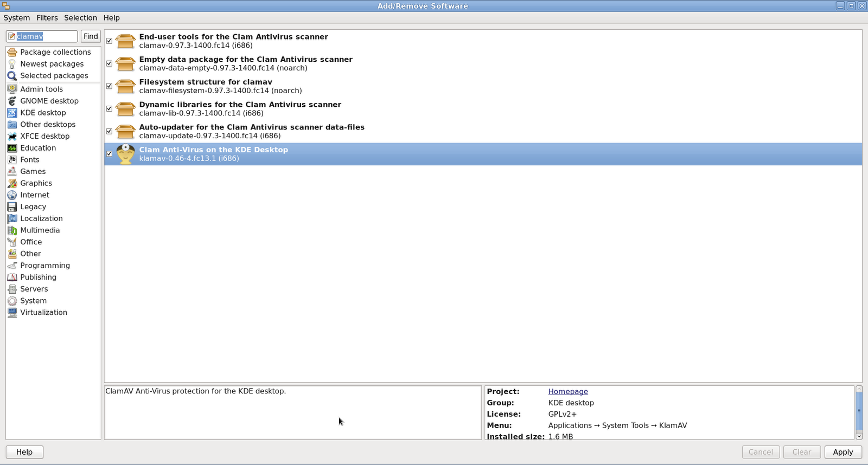Viewport: 868px width, 465px height.
Task: Toggle the klamav KDE Desktop package checkbox
Action: (x=109, y=154)
